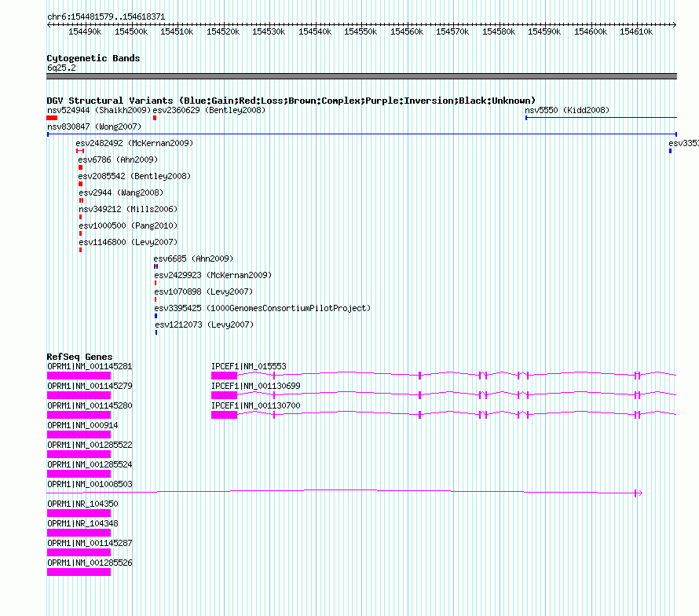Click esv6786 (Ahn2009) variant label

click(118, 159)
